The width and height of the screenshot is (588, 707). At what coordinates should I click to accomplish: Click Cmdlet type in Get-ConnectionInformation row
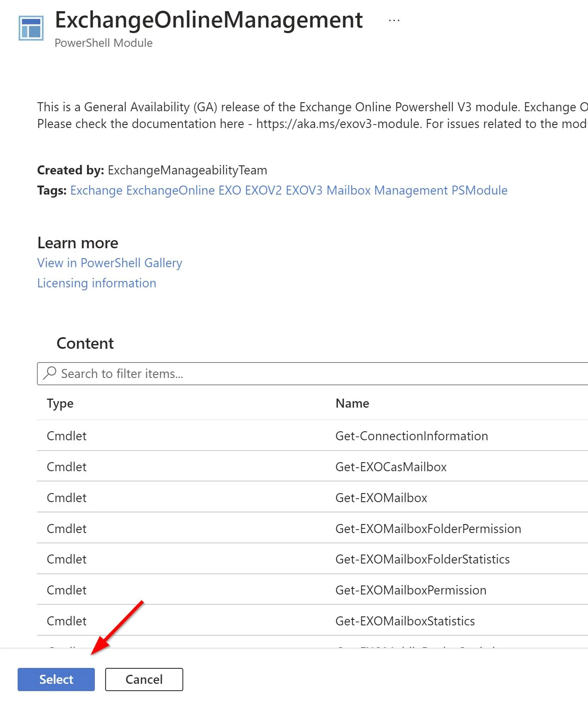coord(67,436)
